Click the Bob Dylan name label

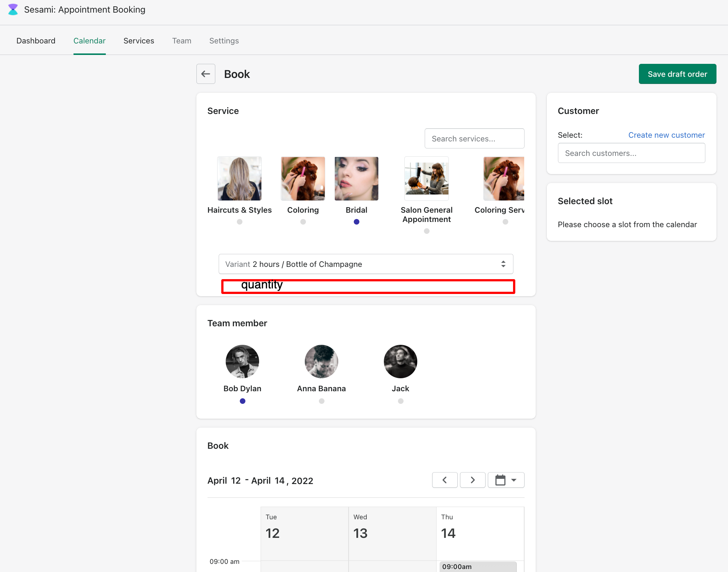click(242, 389)
